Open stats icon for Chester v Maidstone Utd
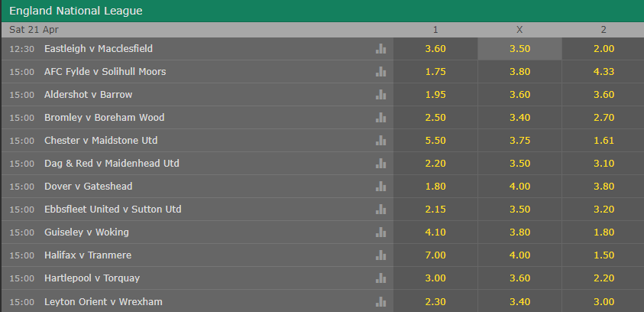Viewport: 644px width, 312px height. pos(380,141)
